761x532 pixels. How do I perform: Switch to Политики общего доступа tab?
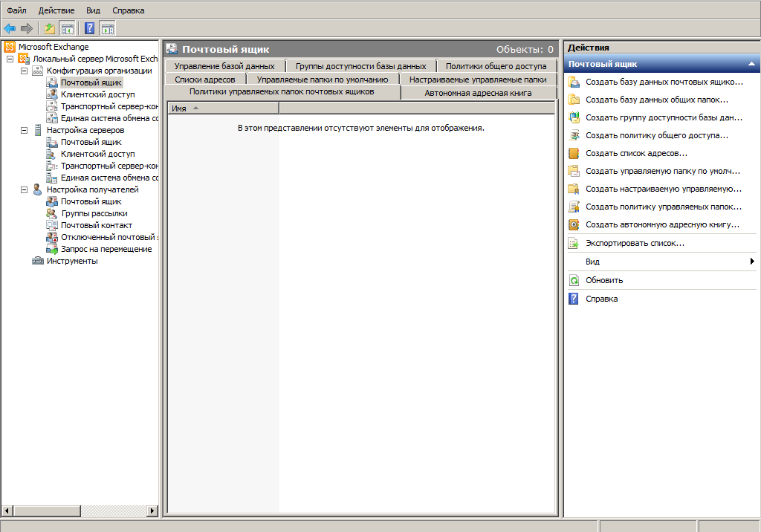click(x=496, y=66)
